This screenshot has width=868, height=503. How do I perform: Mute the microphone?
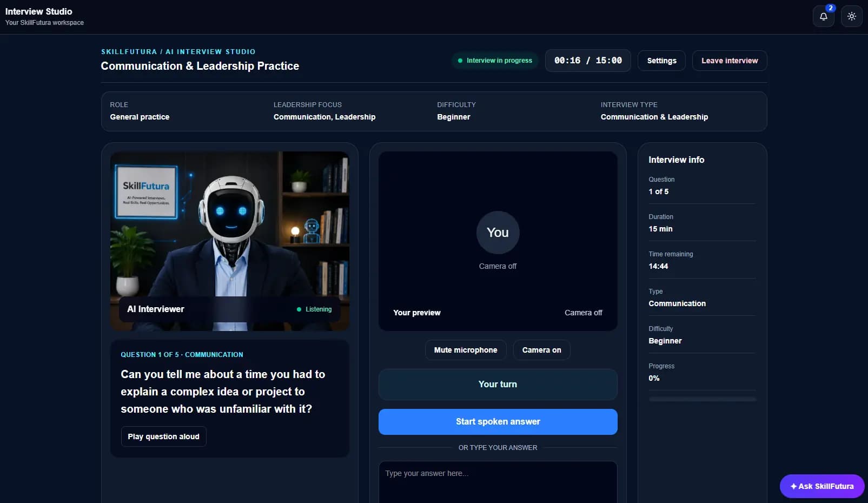click(x=465, y=350)
